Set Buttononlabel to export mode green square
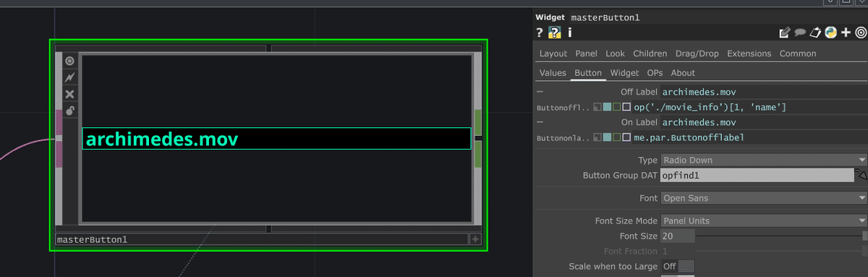Screen dimensions: 868x277 point(616,137)
